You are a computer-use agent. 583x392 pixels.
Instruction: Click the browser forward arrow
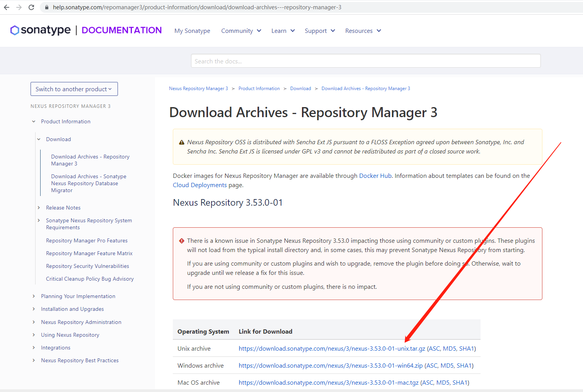pos(19,7)
